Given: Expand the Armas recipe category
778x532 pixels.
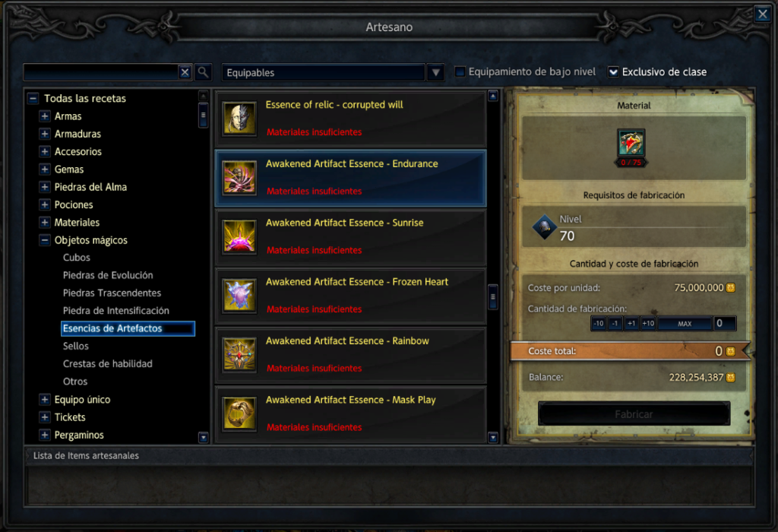Looking at the screenshot, I should coord(45,116).
